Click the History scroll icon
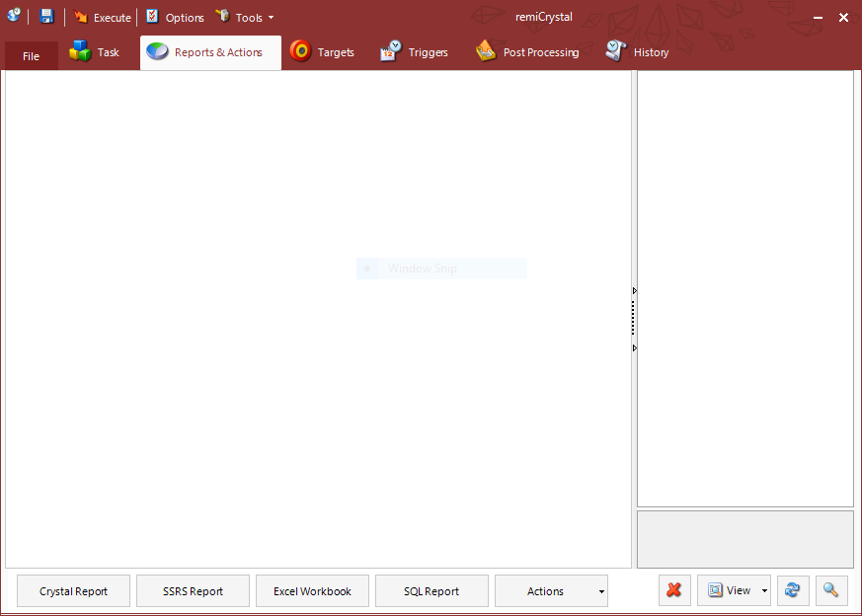Image resolution: width=862 pixels, height=616 pixels. [616, 51]
